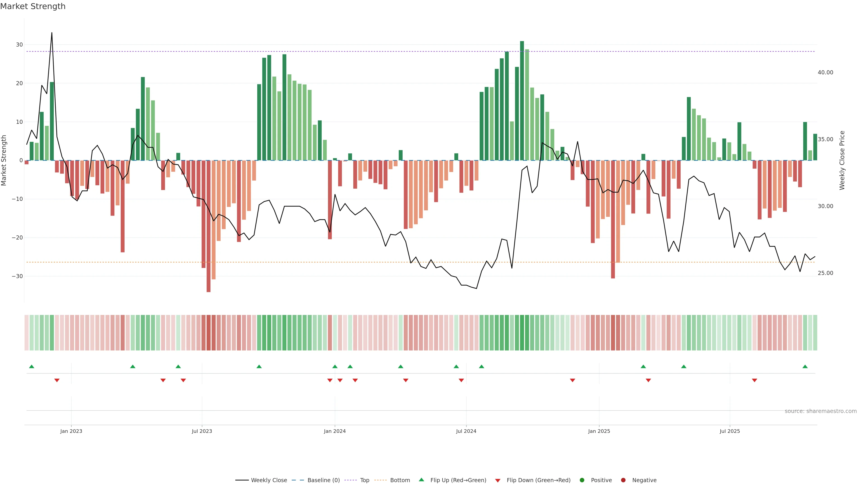Click the red Flip Down triangle legend icon

coord(497,481)
